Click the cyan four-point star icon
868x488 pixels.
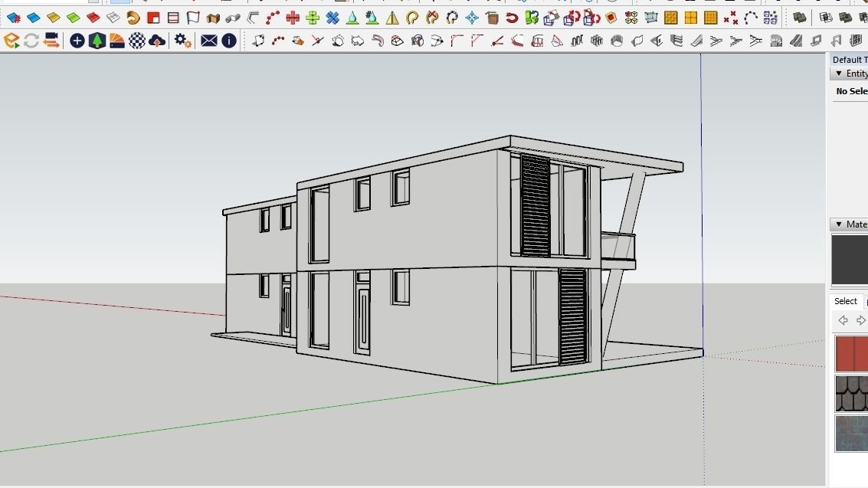point(472,18)
